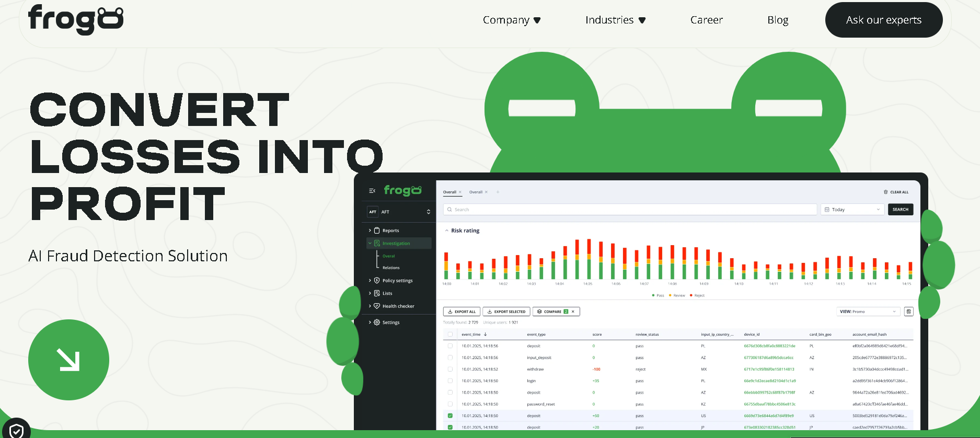Click the AFT badge in the sidebar
The height and width of the screenshot is (438, 980).
pyautogui.click(x=373, y=212)
